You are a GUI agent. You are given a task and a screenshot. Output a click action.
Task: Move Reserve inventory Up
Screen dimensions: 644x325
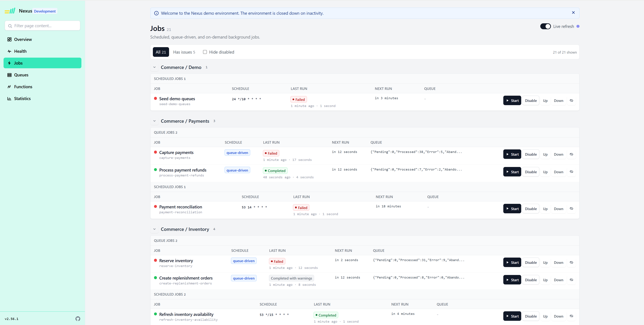pos(545,262)
